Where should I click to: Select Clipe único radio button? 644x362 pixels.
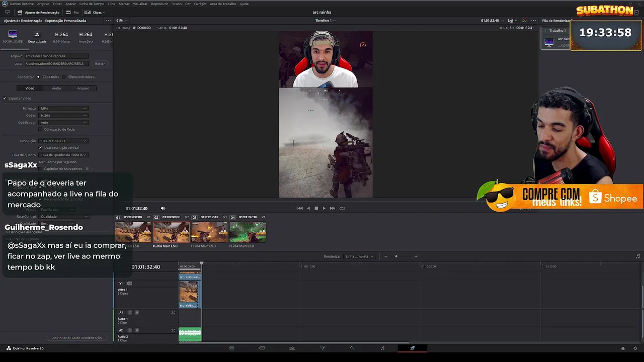38,77
